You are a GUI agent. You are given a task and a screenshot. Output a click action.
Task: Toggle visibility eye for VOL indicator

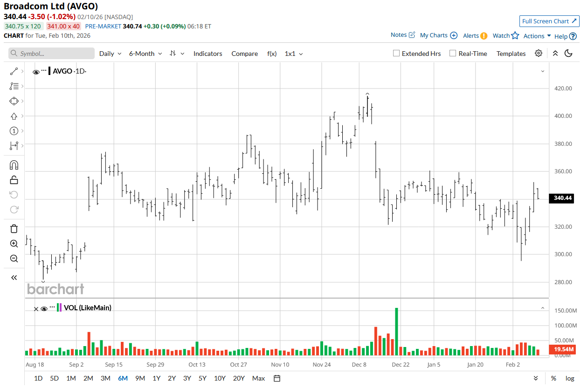[44, 308]
